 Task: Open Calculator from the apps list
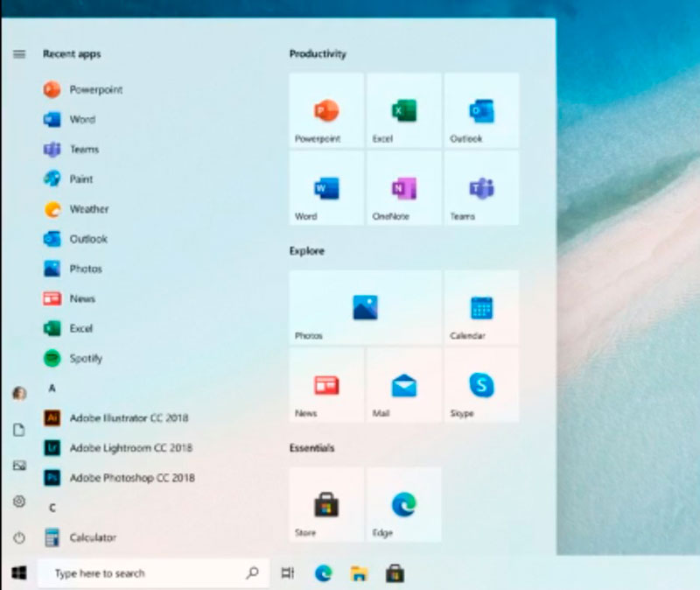pyautogui.click(x=80, y=537)
